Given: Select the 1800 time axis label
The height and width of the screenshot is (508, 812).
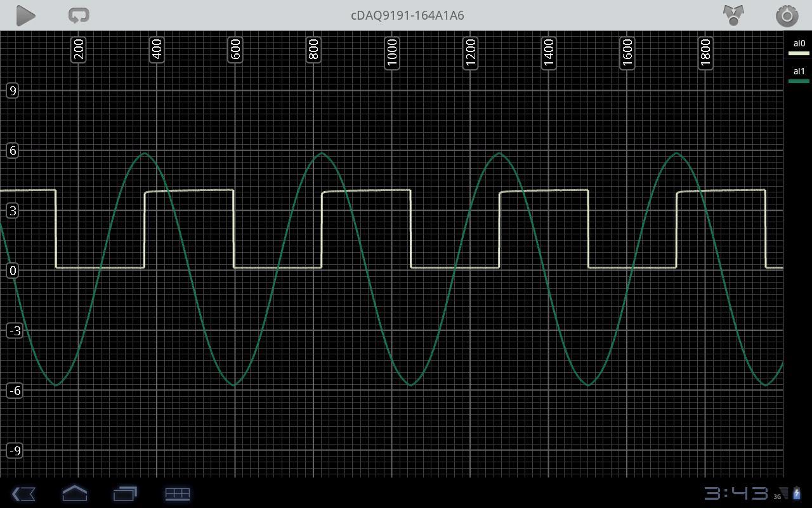Looking at the screenshot, I should coord(705,53).
